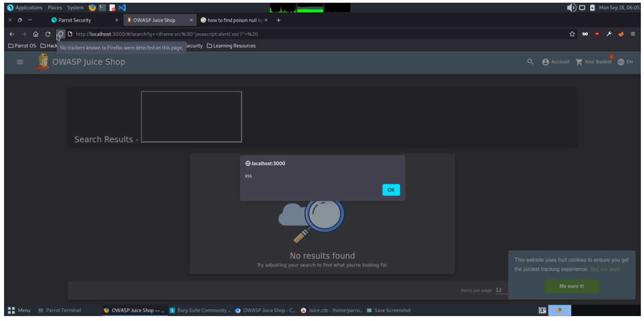Reload the current page
This screenshot has width=644, height=321.
pyautogui.click(x=48, y=34)
